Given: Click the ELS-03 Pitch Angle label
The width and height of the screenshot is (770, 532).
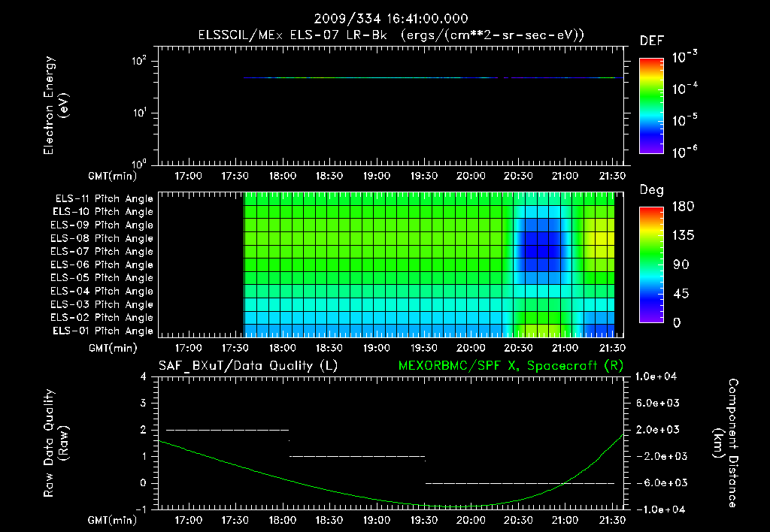Looking at the screenshot, I should pyautogui.click(x=102, y=304).
